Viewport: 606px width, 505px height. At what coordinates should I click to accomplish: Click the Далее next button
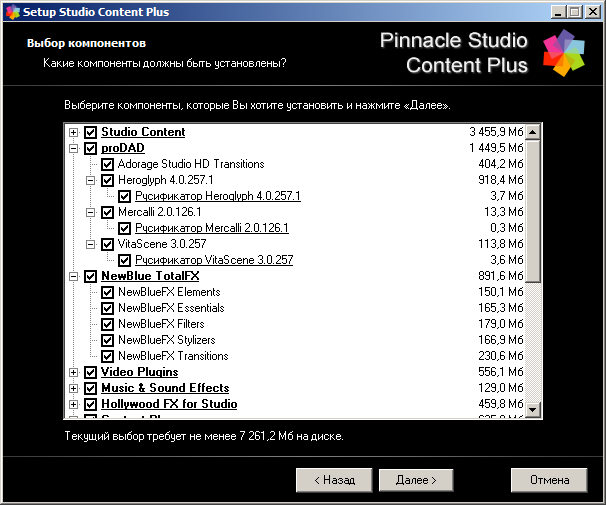coord(416,480)
